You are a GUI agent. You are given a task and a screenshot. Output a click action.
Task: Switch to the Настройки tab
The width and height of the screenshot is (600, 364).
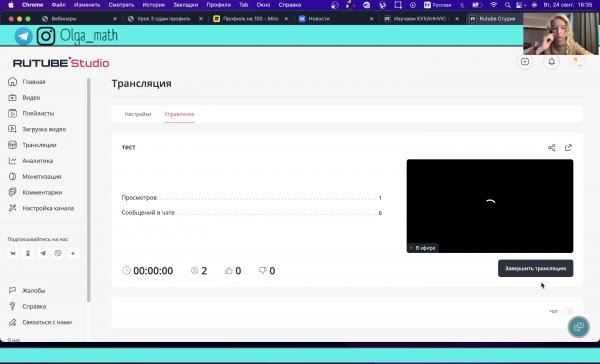coord(138,114)
